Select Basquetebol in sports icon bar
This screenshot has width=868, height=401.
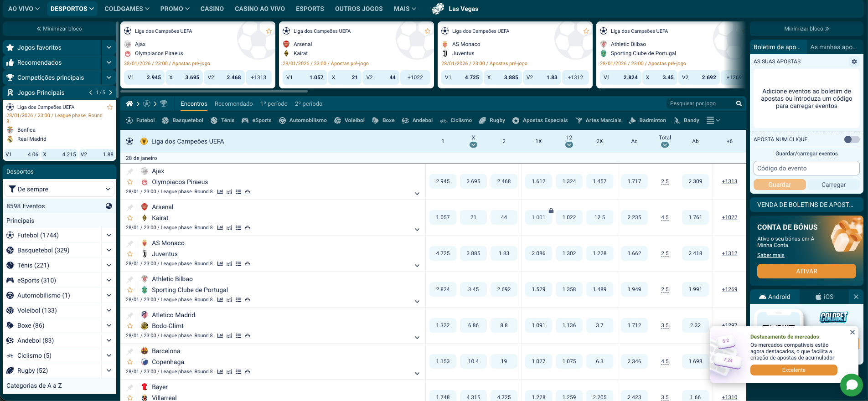pyautogui.click(x=183, y=120)
